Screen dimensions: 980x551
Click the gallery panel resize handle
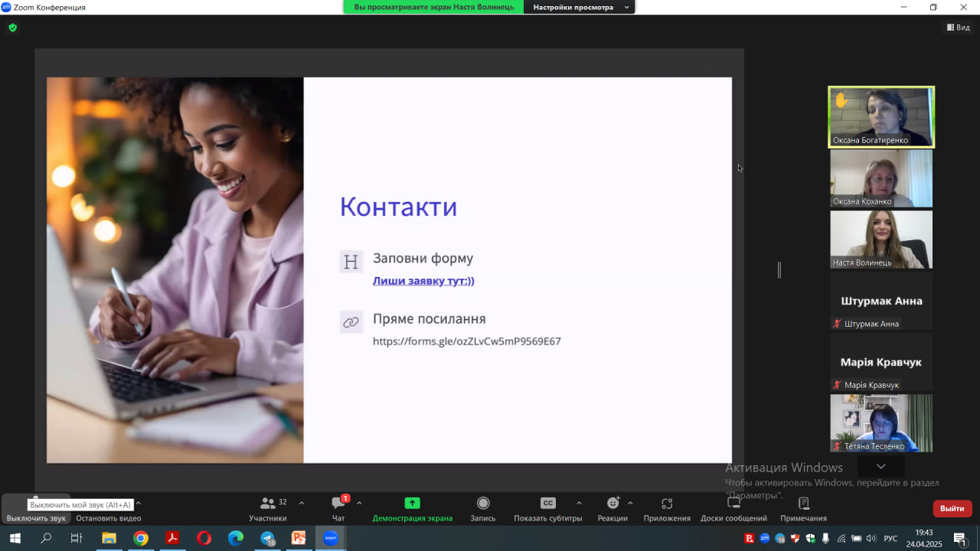[x=779, y=269]
